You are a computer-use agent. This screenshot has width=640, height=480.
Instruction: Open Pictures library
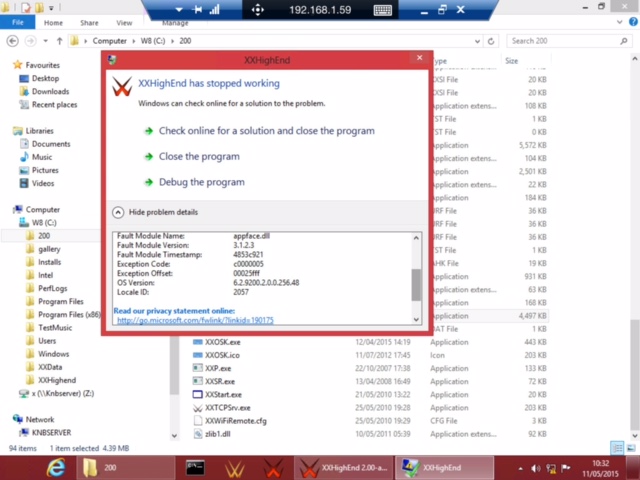click(45, 170)
